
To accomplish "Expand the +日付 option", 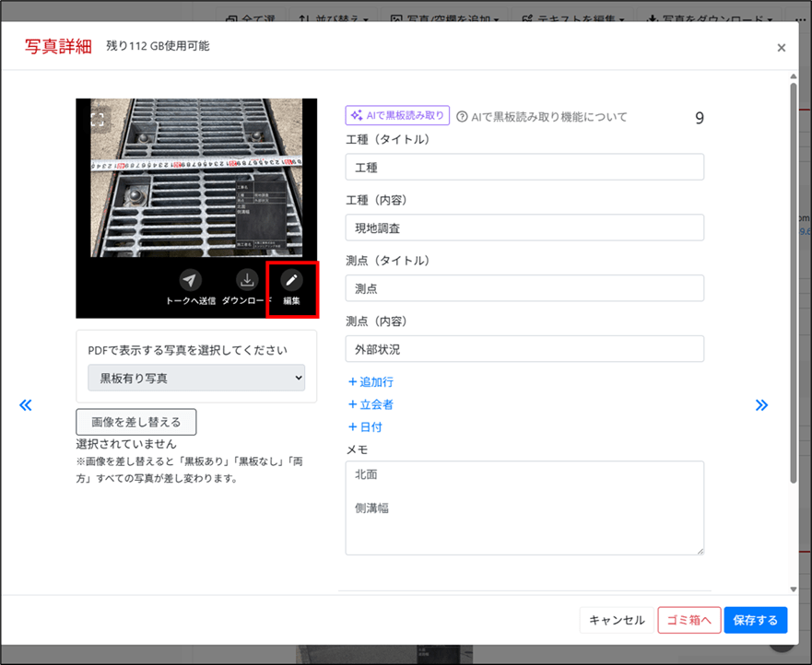I will click(x=365, y=426).
